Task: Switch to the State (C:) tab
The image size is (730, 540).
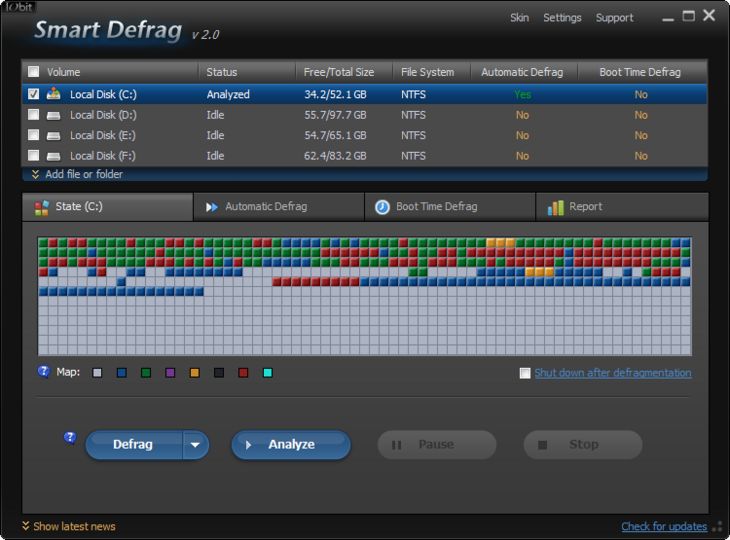Action: click(x=108, y=207)
